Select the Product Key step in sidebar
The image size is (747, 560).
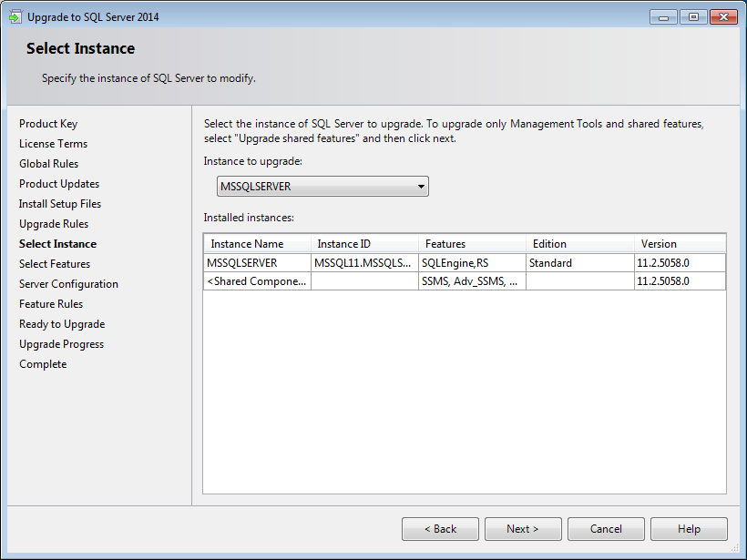click(48, 124)
